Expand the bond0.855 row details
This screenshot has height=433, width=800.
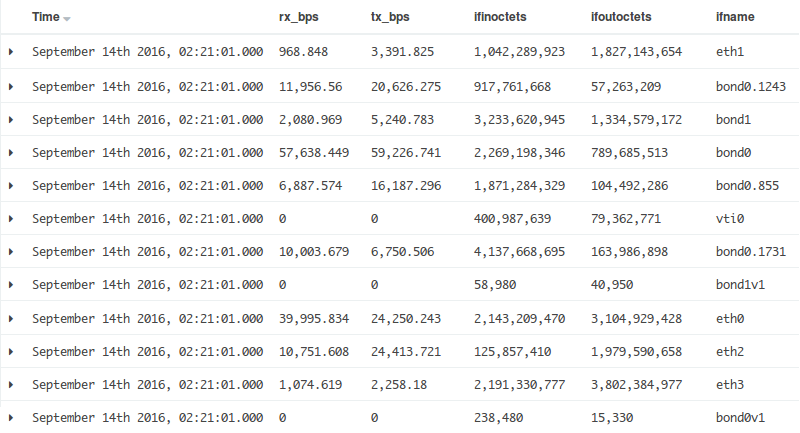coord(11,186)
